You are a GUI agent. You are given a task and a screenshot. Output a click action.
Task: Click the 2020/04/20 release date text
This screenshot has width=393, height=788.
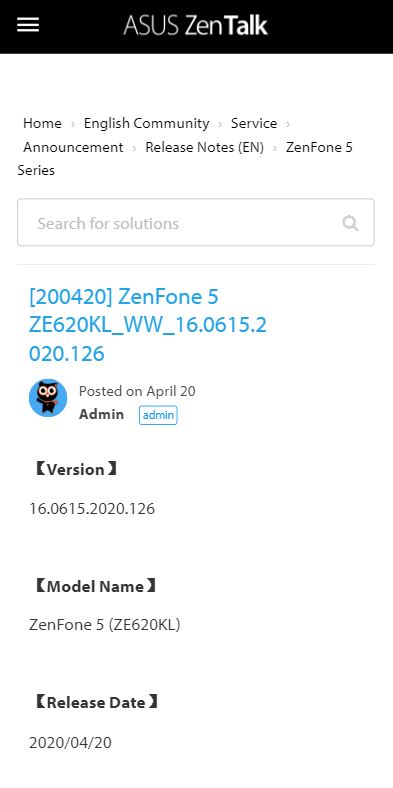[70, 742]
